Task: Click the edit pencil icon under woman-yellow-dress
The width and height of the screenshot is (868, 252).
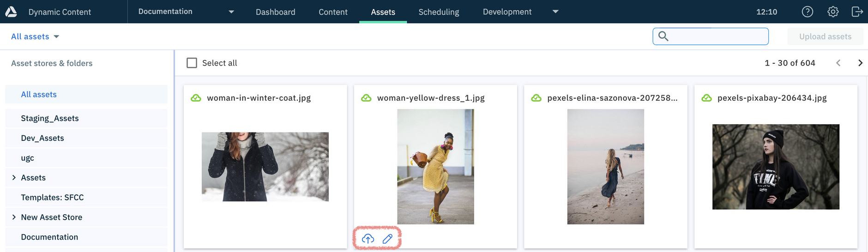Action: pos(387,239)
